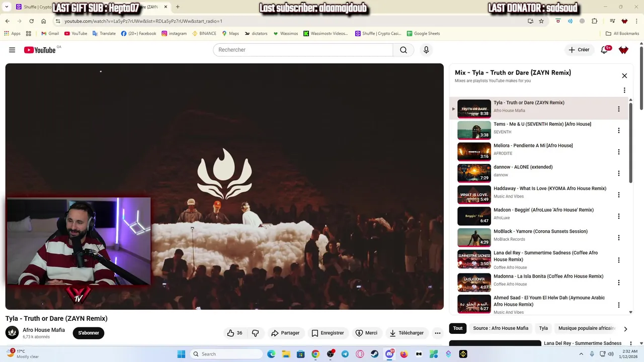Open media controls music-note icon

click(x=612, y=21)
